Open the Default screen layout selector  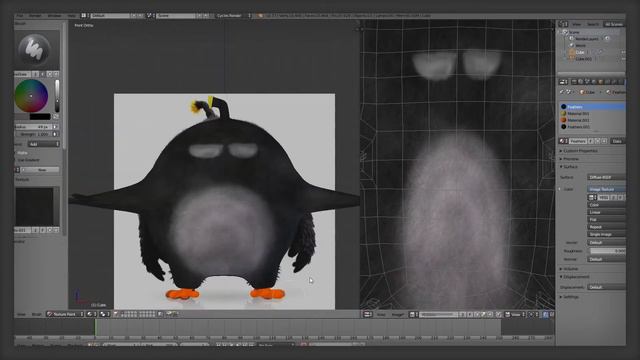(x=110, y=16)
